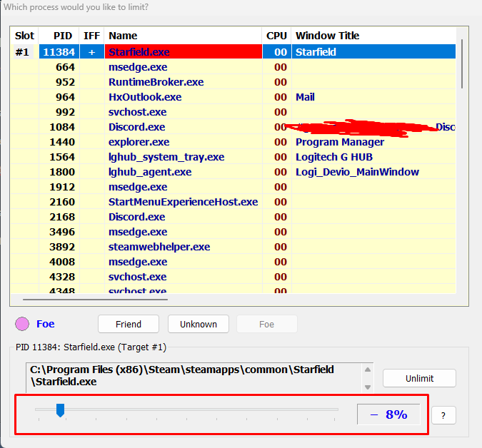This screenshot has height=448, width=482.
Task: Select Discord.exe with PID 2168
Action: tap(233, 217)
